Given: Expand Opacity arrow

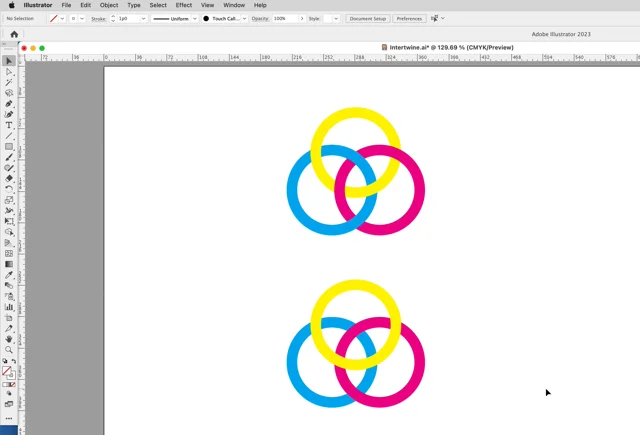Looking at the screenshot, I should pos(302,19).
